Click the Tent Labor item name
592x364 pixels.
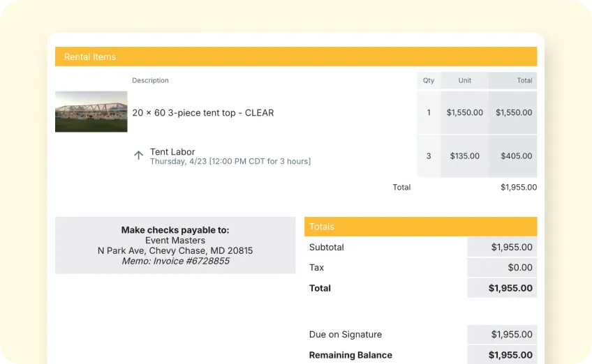click(x=172, y=151)
